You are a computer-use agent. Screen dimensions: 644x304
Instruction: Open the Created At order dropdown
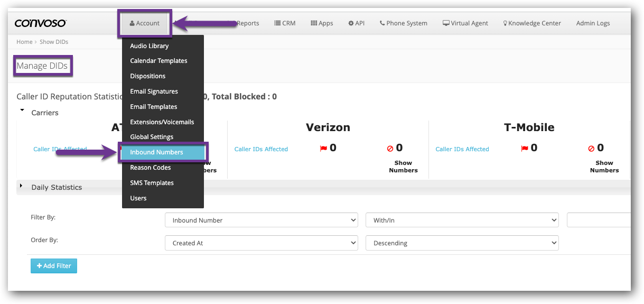click(262, 243)
